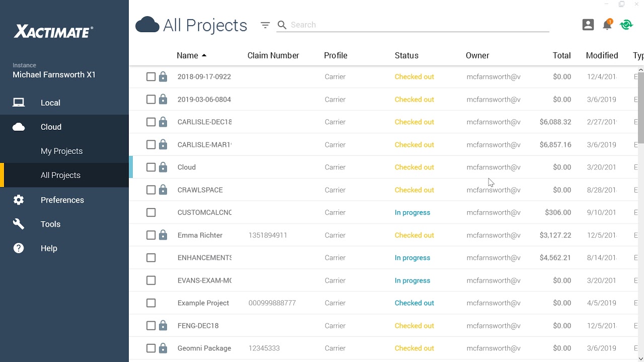Click the lock icon on Emma Richter row

pyautogui.click(x=163, y=235)
